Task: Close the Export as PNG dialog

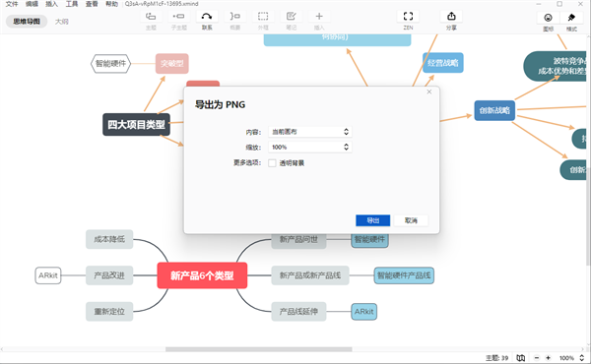Action: pos(428,91)
